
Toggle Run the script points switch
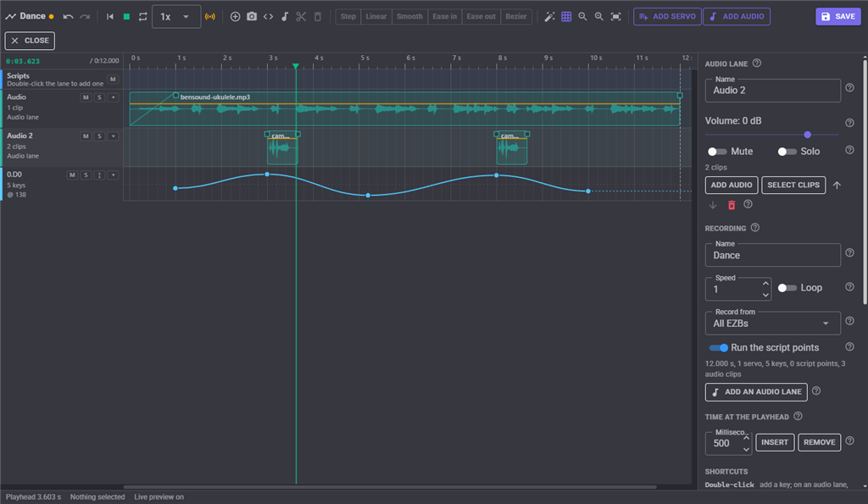pyautogui.click(x=719, y=348)
